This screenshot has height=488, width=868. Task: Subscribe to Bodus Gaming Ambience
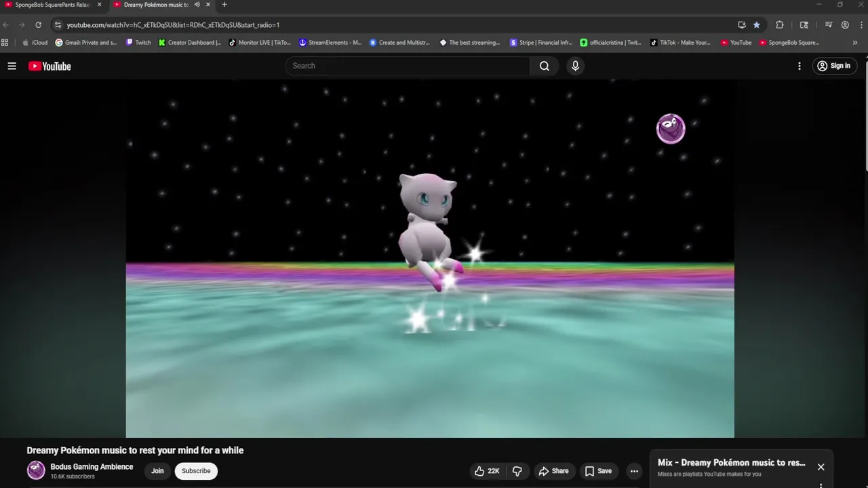196,471
